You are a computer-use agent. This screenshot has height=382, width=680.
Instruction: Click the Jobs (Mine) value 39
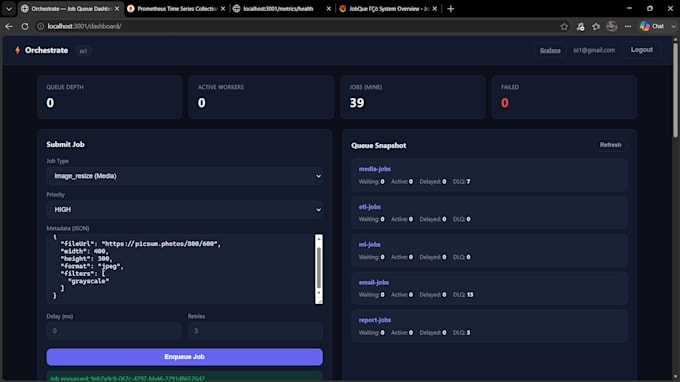pos(357,103)
